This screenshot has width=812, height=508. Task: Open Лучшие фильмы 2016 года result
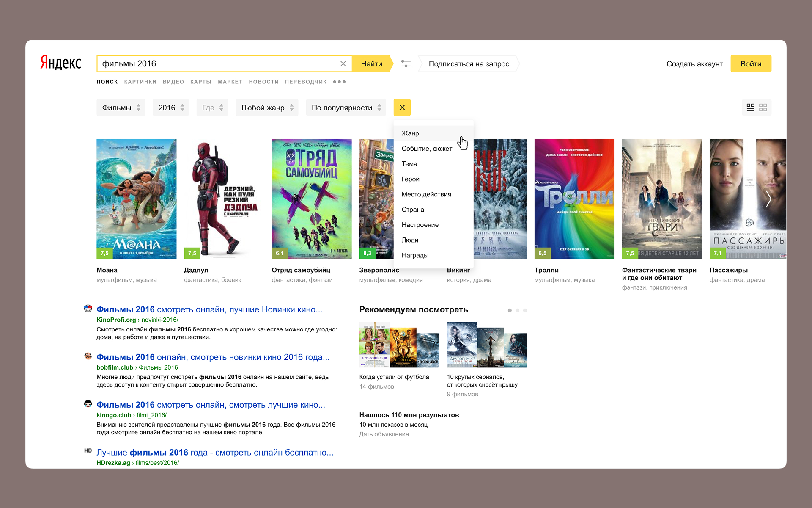coord(215,452)
